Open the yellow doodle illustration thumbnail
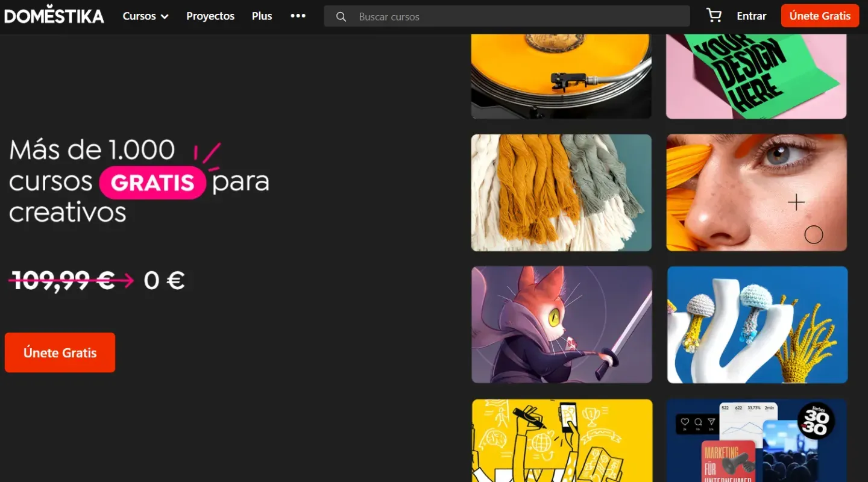Screen dimensions: 868x482 [562, 440]
